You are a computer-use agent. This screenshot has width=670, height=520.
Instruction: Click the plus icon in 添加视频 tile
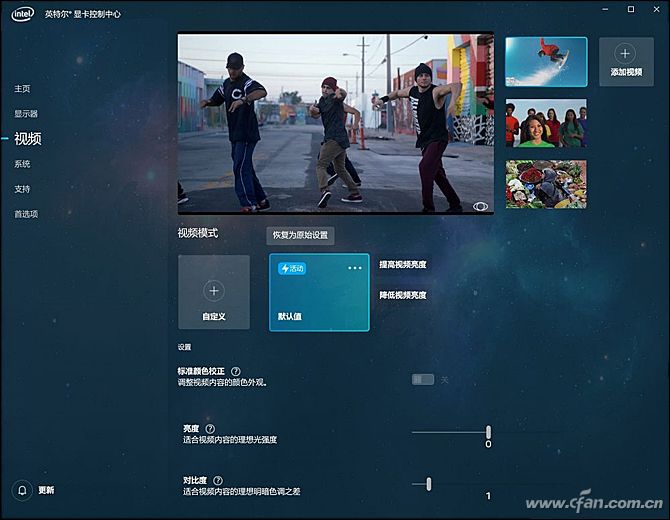tap(625, 54)
